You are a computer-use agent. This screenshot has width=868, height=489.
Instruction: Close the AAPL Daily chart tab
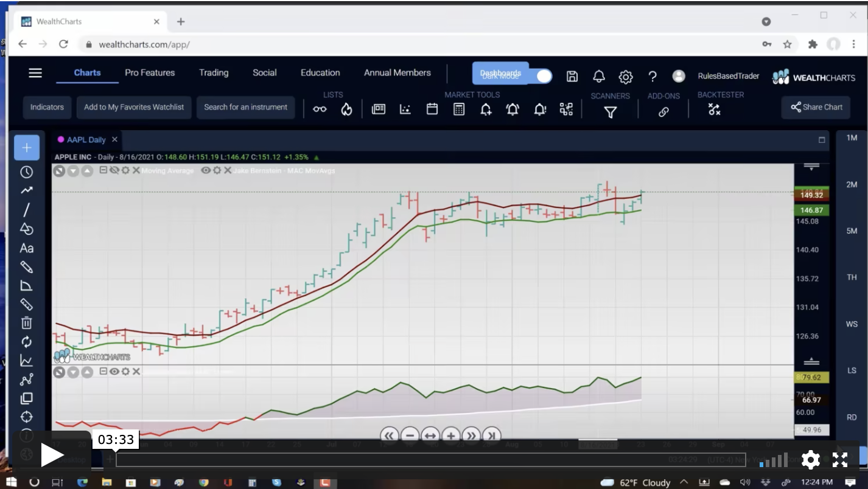114,139
